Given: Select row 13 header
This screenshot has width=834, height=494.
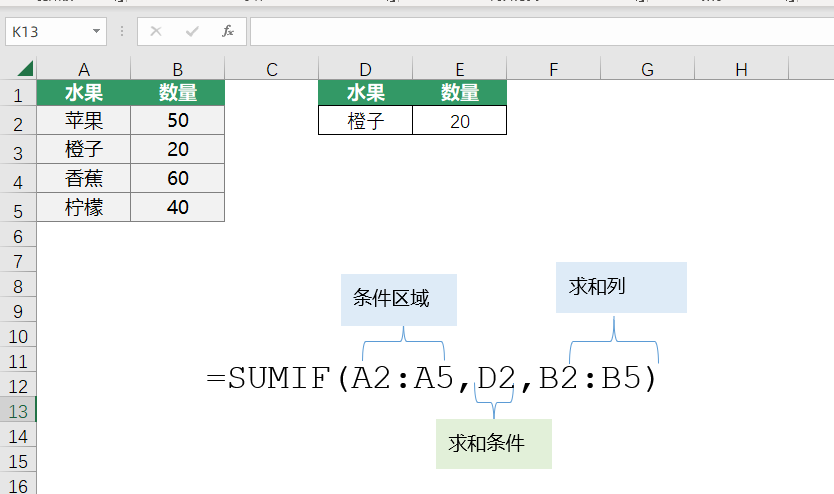Looking at the screenshot, I should pos(18,411).
